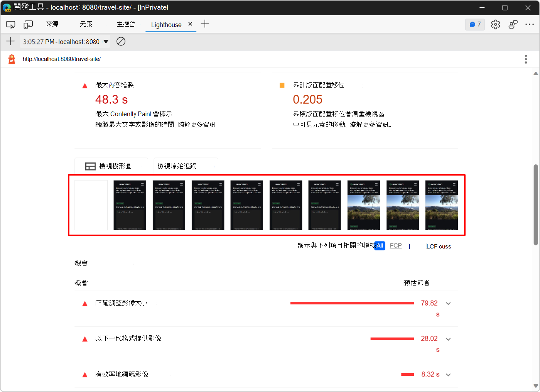The width and height of the screenshot is (540, 392).
Task: Click the Lighthouse logo beside the URL
Action: click(x=11, y=59)
